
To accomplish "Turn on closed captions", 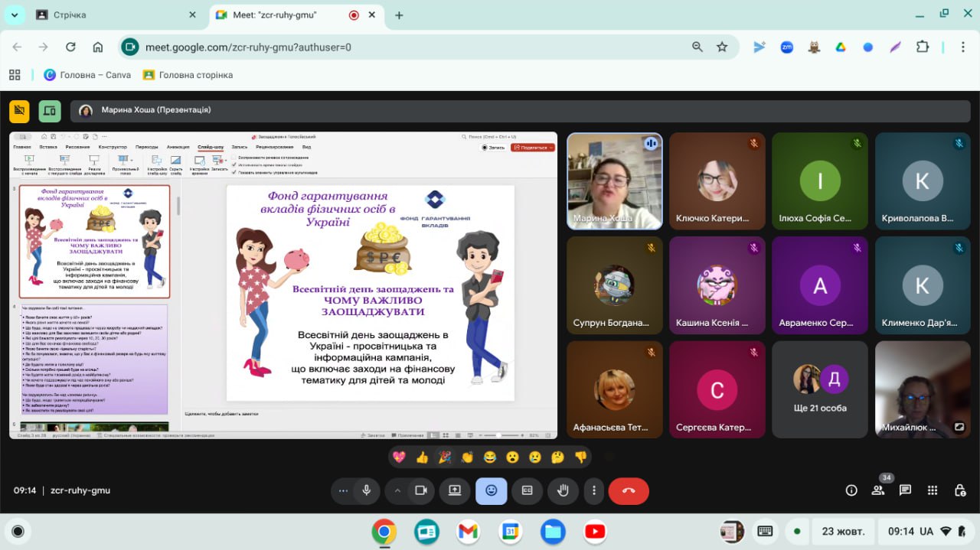I will 527,490.
